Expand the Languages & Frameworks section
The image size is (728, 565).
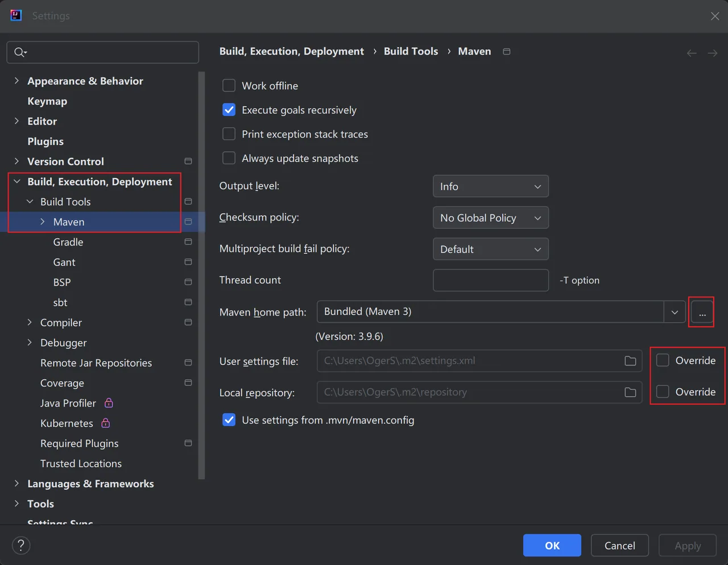pos(16,484)
